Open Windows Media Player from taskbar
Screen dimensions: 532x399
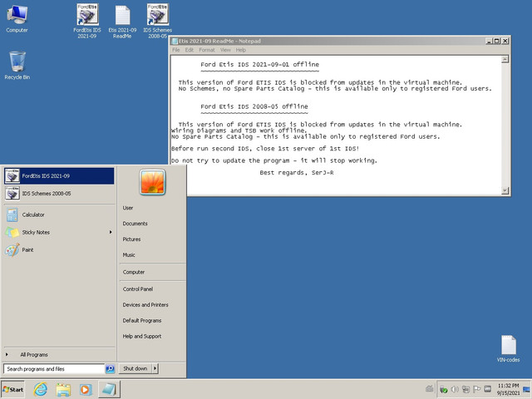coord(86,389)
